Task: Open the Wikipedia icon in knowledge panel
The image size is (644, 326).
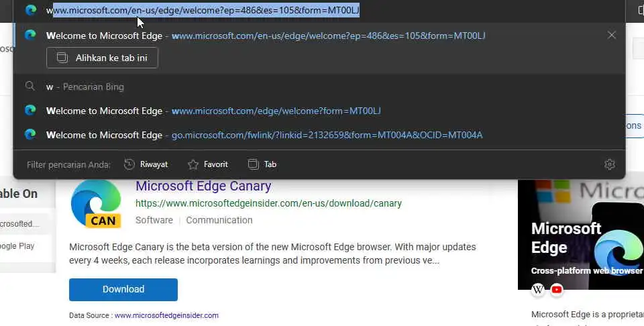Action: [x=538, y=290]
